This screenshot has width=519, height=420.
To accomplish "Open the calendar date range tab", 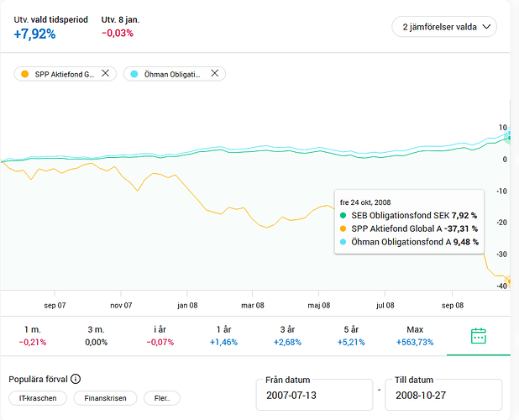I will 479,336.
